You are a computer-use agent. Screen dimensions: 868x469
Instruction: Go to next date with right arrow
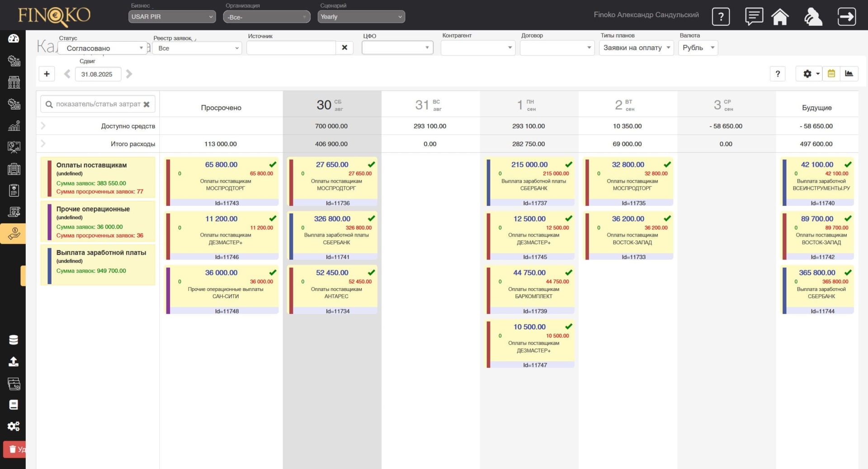click(129, 74)
